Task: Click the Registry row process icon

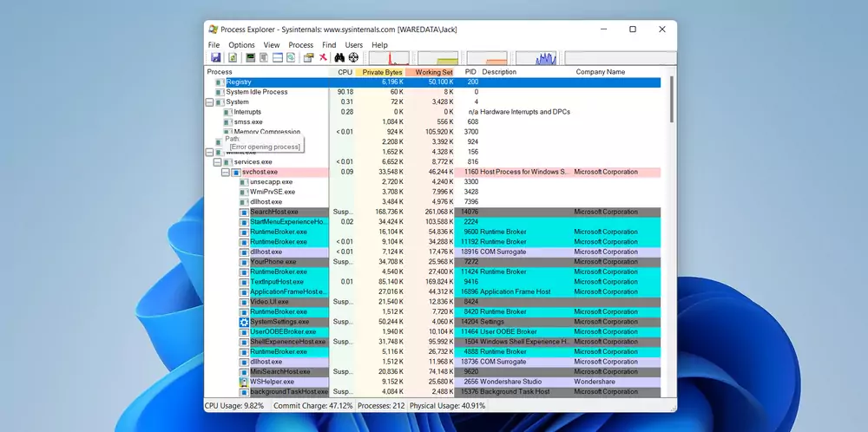Action: [220, 82]
